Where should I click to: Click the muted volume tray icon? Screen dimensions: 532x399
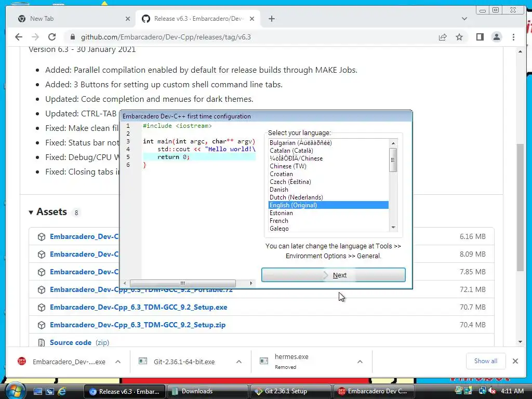click(492, 391)
